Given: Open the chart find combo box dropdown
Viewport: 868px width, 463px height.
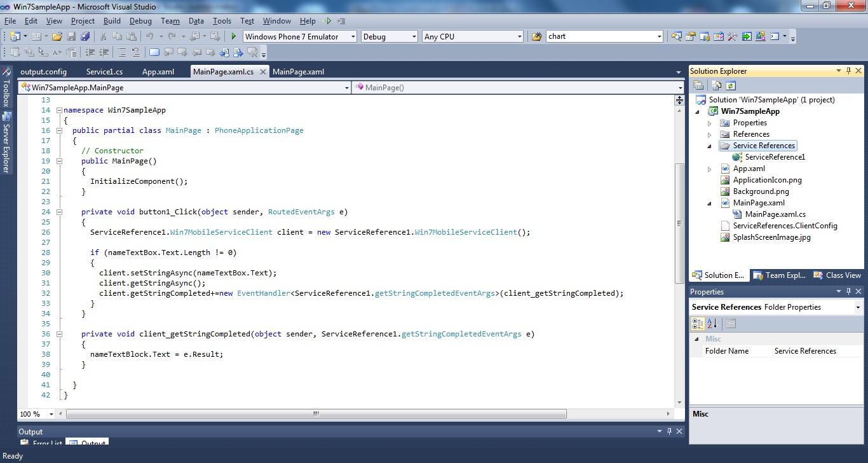Looking at the screenshot, I should (659, 37).
